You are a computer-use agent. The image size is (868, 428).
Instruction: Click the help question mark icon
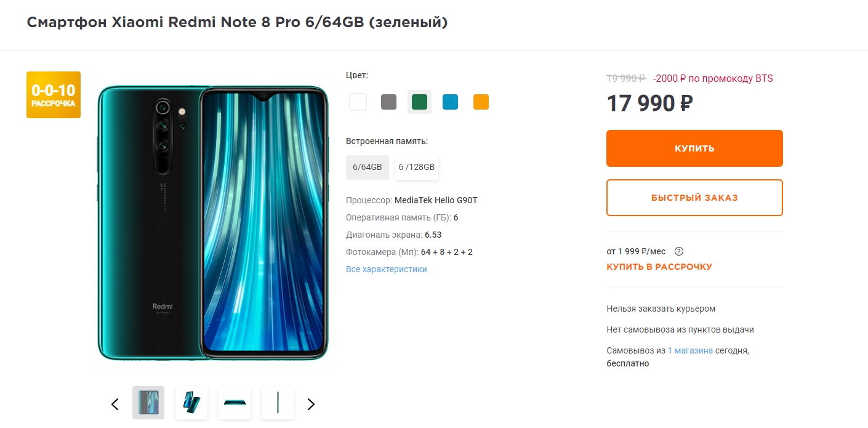pos(679,251)
